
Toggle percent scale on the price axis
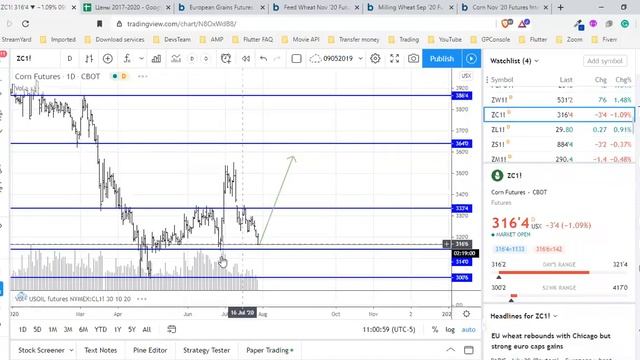435,329
